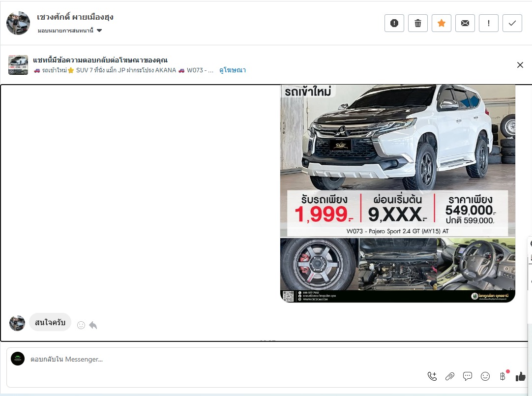532x396 pixels.
Task: Start a call with phone icon
Action: 432,376
